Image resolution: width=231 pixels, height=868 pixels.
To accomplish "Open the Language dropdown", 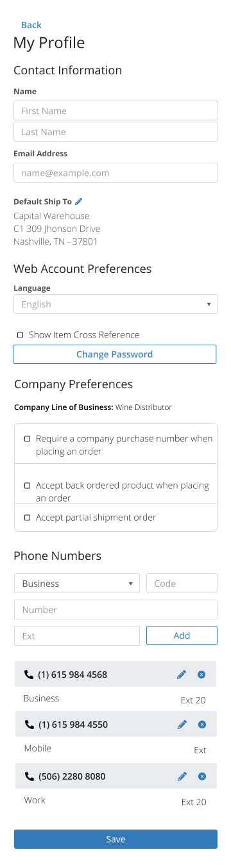I will tap(116, 304).
